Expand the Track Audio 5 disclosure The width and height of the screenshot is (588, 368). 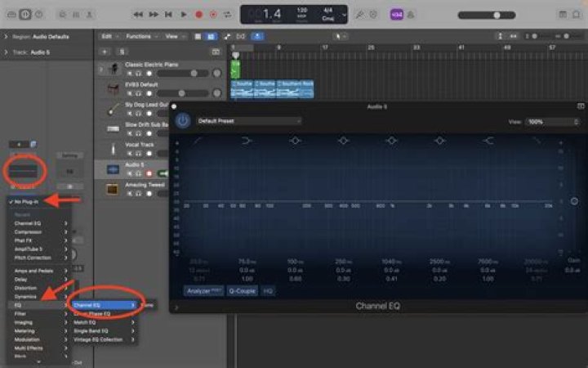[6, 52]
